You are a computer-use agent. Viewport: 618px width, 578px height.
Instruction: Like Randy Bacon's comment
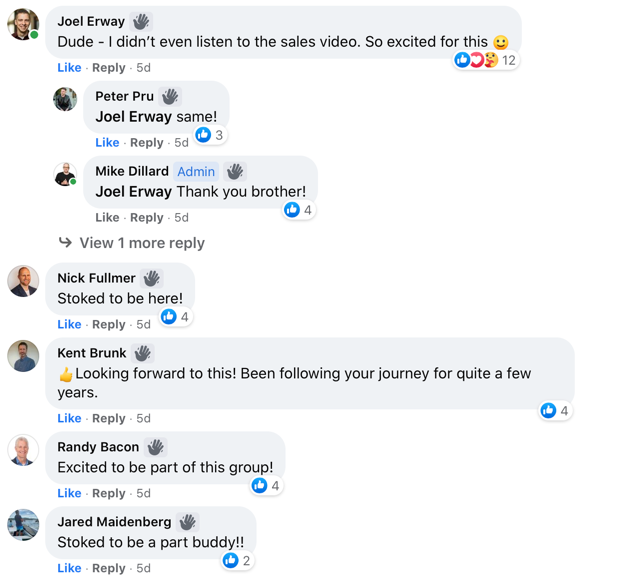pos(69,493)
